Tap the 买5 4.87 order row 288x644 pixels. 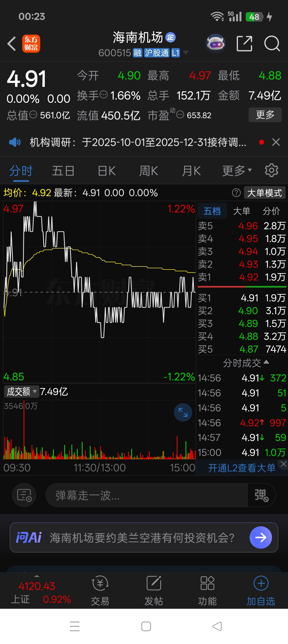click(242, 349)
